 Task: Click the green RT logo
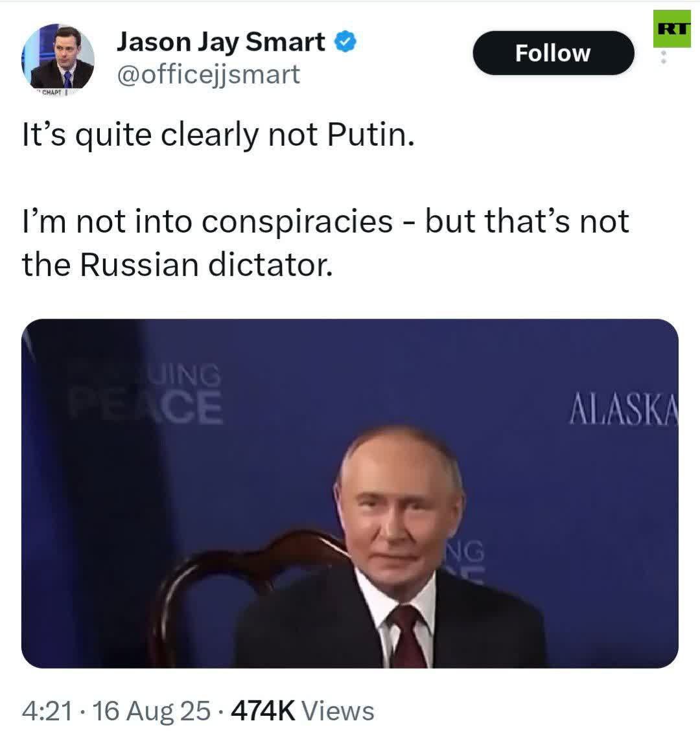671,29
